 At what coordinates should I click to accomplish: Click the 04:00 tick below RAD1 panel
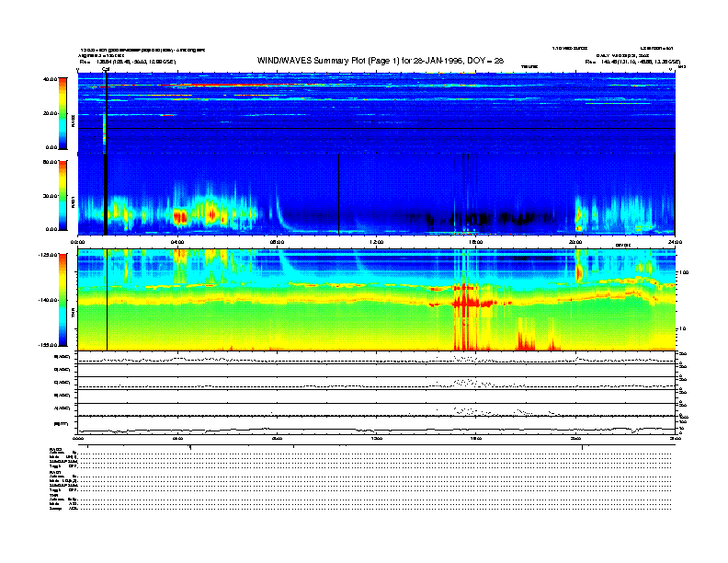pos(177,242)
